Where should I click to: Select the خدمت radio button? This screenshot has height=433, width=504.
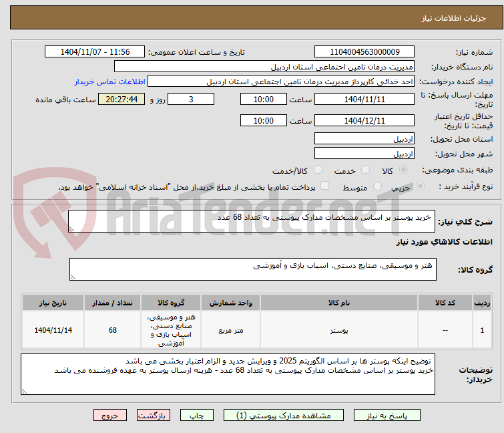365,170
